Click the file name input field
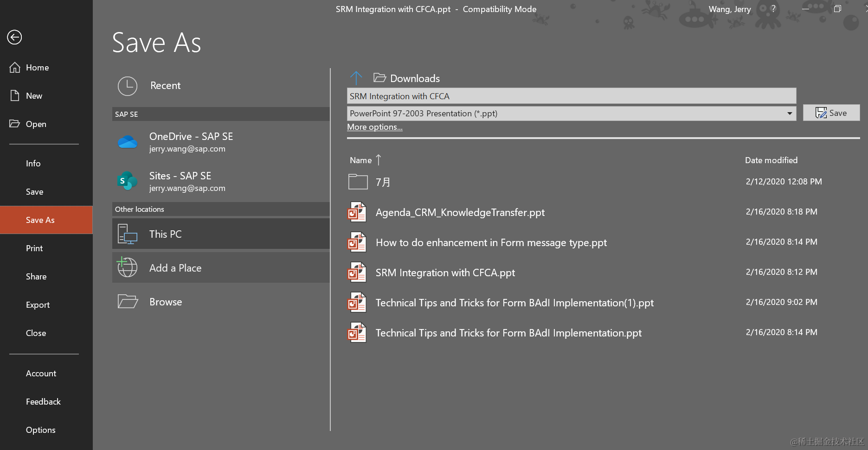 click(x=572, y=96)
